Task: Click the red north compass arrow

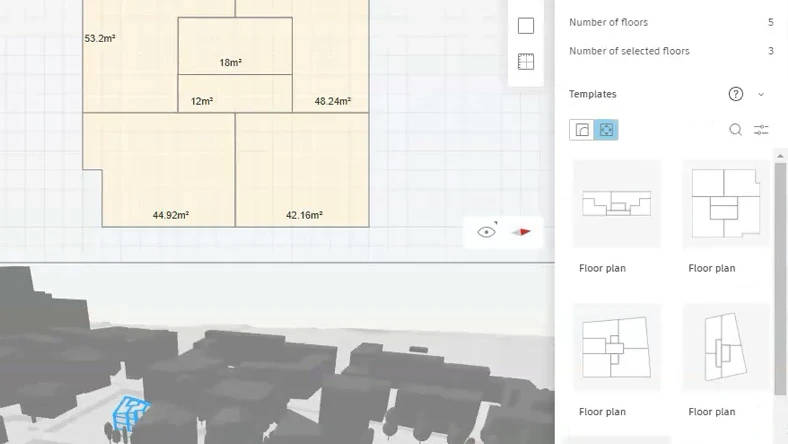Action: point(521,232)
